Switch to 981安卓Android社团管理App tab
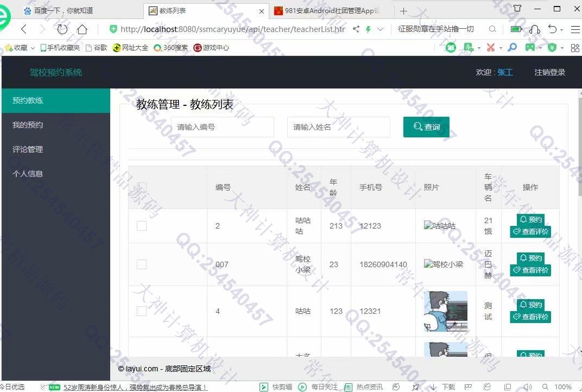 point(327,11)
